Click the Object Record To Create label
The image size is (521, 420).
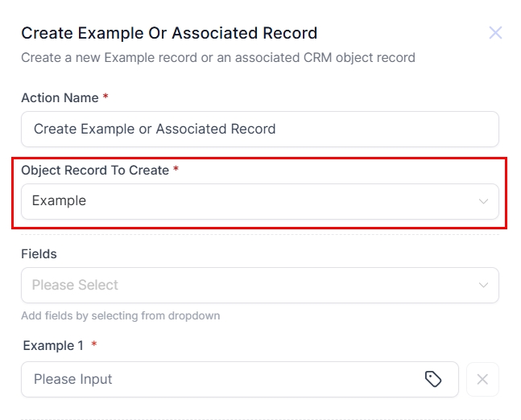pyautogui.click(x=95, y=171)
